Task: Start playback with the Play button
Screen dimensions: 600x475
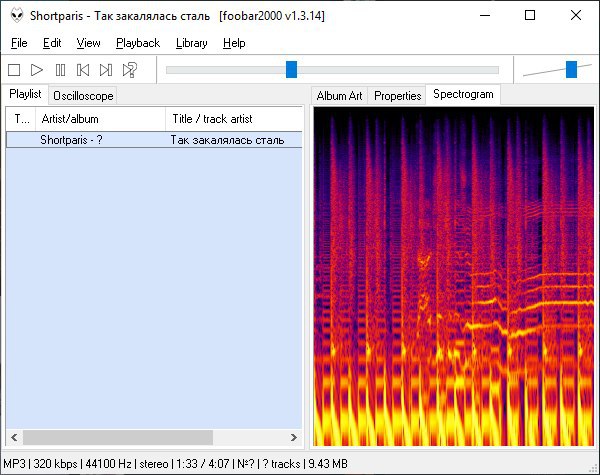Action: (37, 70)
